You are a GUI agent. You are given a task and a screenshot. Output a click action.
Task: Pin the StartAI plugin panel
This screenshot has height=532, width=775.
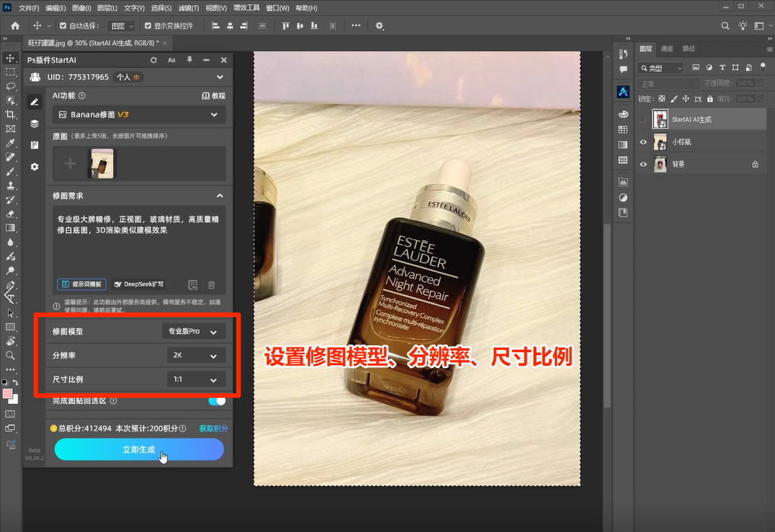[x=189, y=59]
